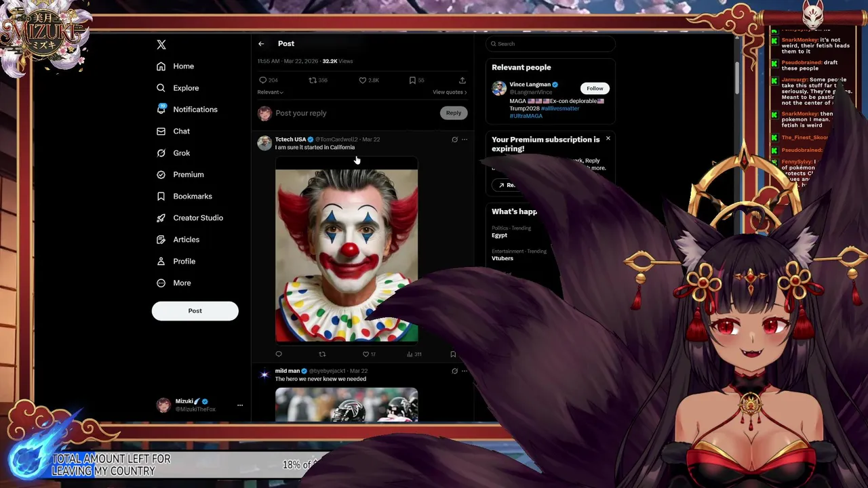The image size is (868, 488).
Task: Open Profile in the sidebar
Action: [176, 262]
